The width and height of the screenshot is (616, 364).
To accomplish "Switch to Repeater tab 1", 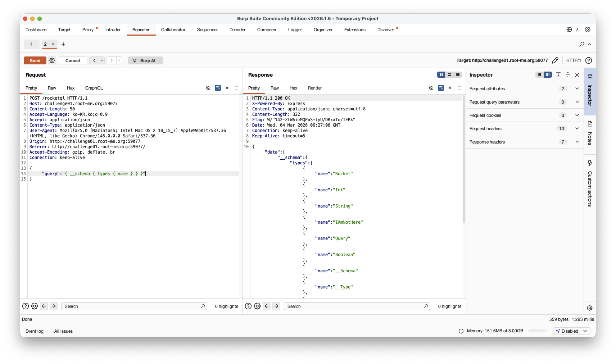I will pyautogui.click(x=31, y=44).
